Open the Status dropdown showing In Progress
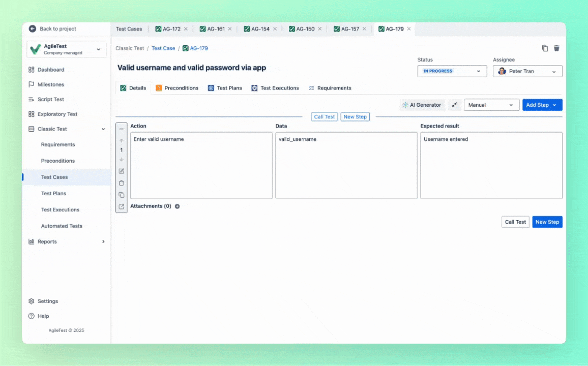This screenshot has width=588, height=366. [x=452, y=71]
